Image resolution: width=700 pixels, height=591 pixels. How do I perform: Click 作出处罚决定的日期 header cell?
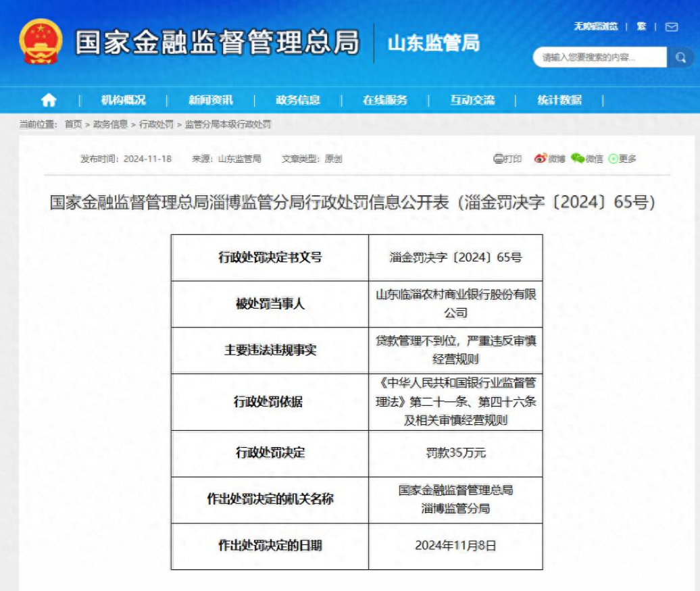pos(270,546)
